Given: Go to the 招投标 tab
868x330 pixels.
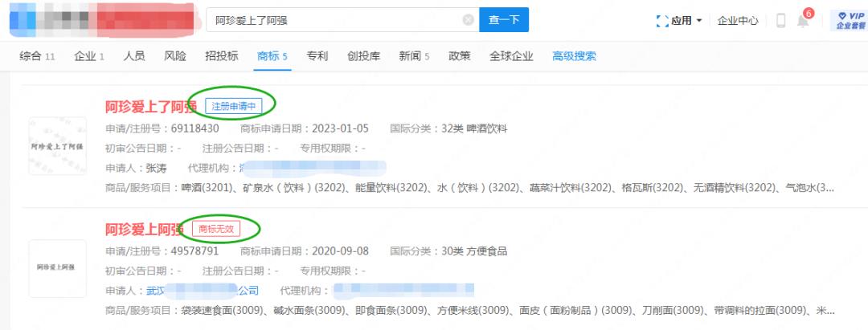Looking at the screenshot, I should [x=221, y=56].
